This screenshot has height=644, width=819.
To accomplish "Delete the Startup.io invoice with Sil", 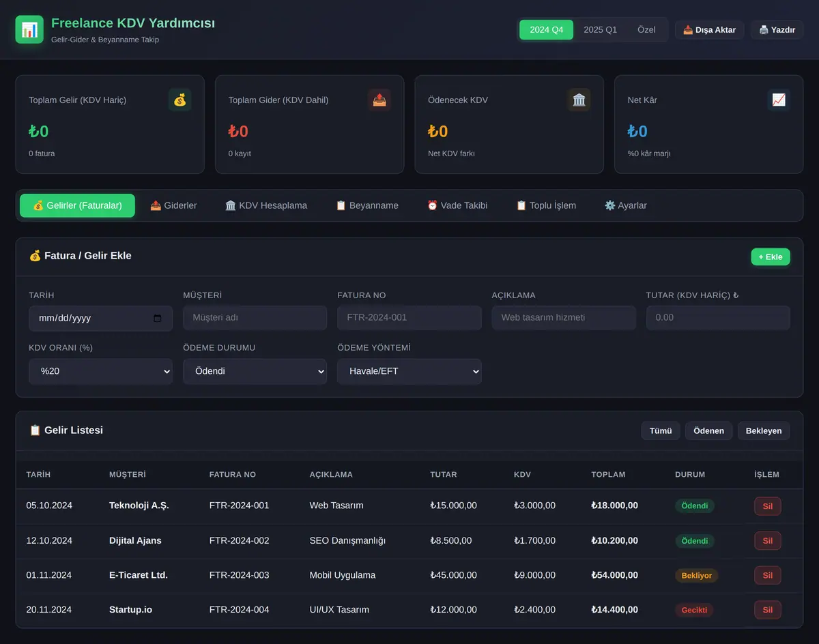I will [768, 610].
